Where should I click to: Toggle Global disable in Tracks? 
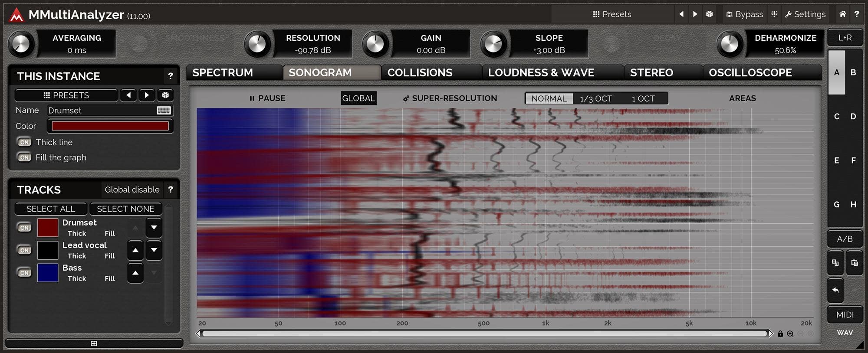(132, 190)
